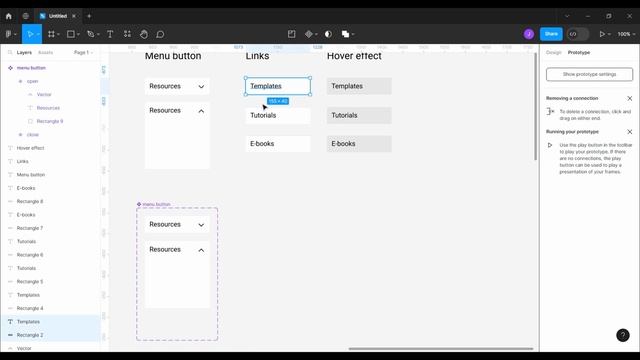Add a new tab
Screen dimensions: 640x360
[x=89, y=16]
